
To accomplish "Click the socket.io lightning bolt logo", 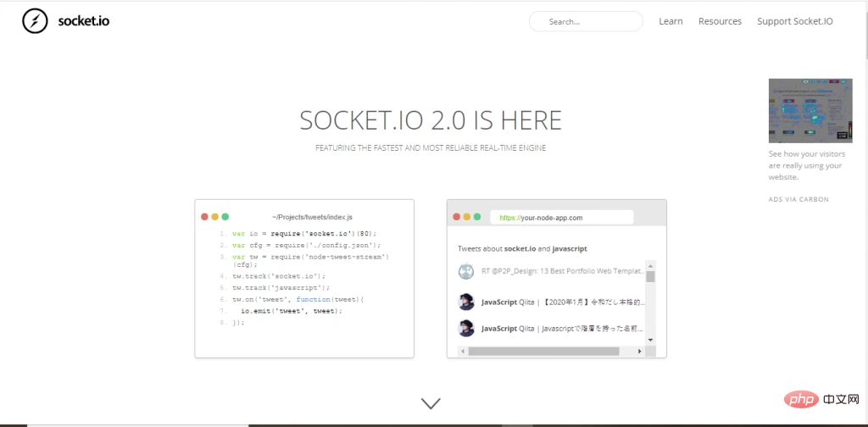I will coord(35,21).
